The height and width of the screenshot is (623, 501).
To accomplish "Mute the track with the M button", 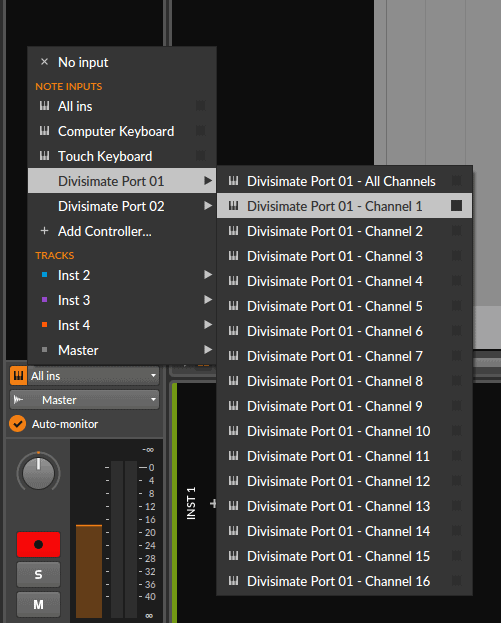I will point(38,604).
